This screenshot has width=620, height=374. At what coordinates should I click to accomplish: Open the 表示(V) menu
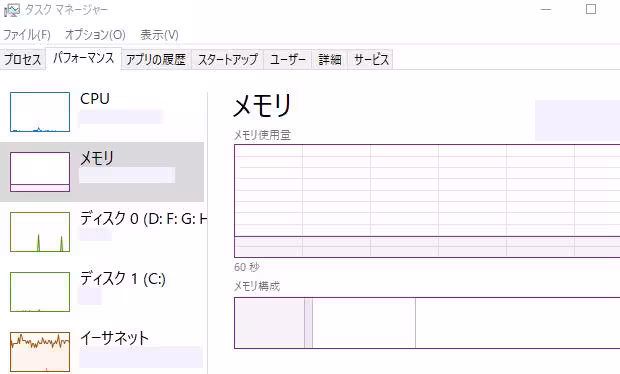(x=159, y=35)
